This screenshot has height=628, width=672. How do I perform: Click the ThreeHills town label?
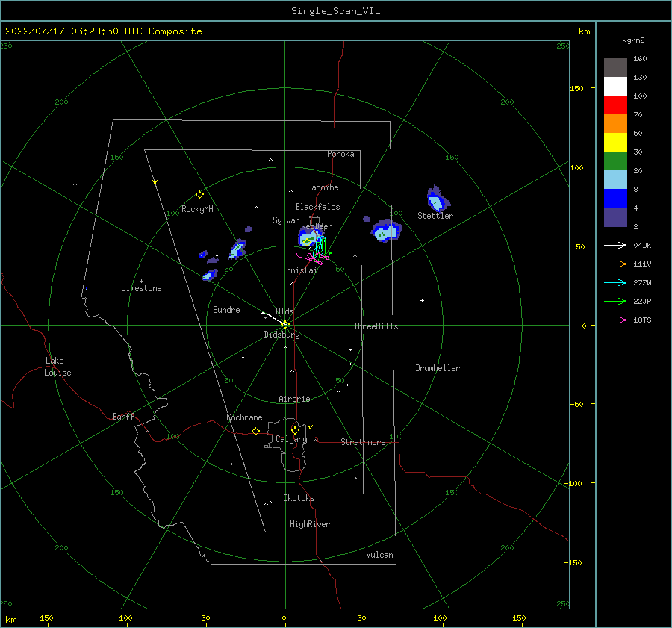click(x=376, y=326)
